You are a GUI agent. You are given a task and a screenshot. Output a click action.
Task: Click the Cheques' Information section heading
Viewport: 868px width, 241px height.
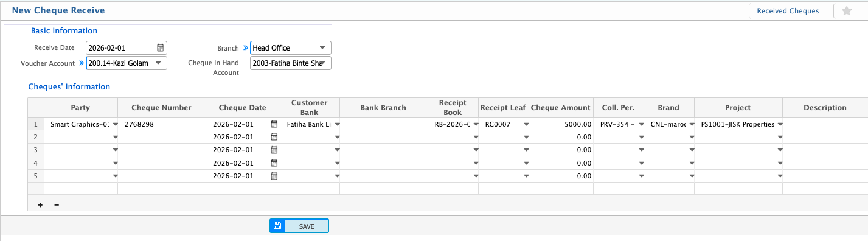tap(69, 86)
